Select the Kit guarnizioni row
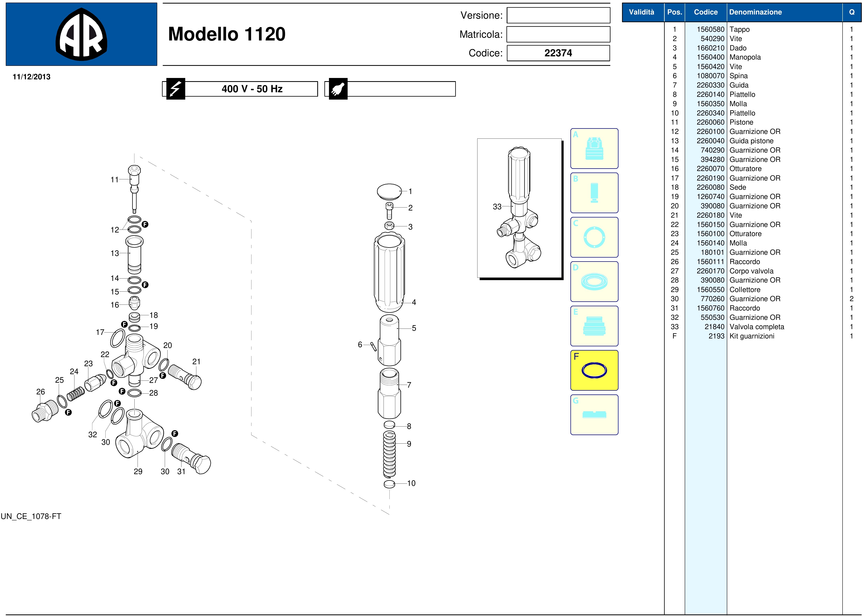864x616 pixels. pyautogui.click(x=752, y=336)
